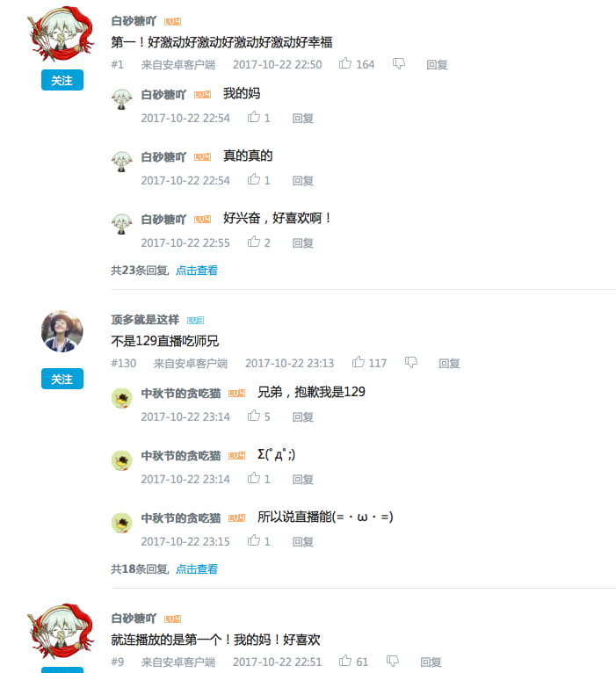Click 白砂糖吖's large avatar on comment #1
This screenshot has width=616, height=673.
coord(61,33)
